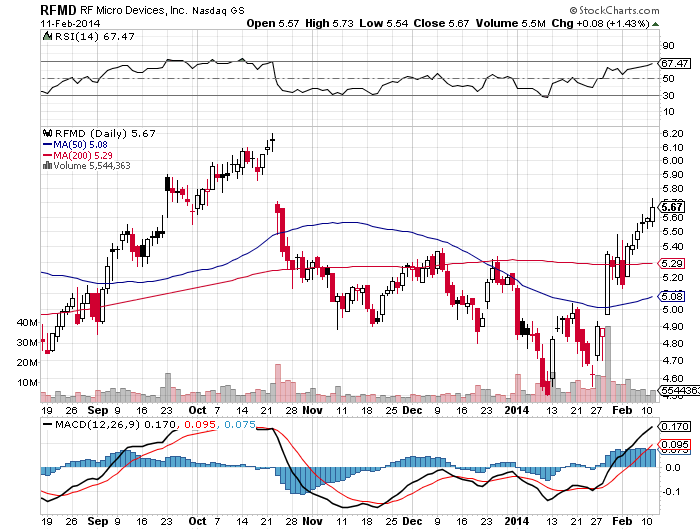Click the 4.70 label on the price axis
Image resolution: width=700 pixels, height=530 pixels.
(x=672, y=360)
